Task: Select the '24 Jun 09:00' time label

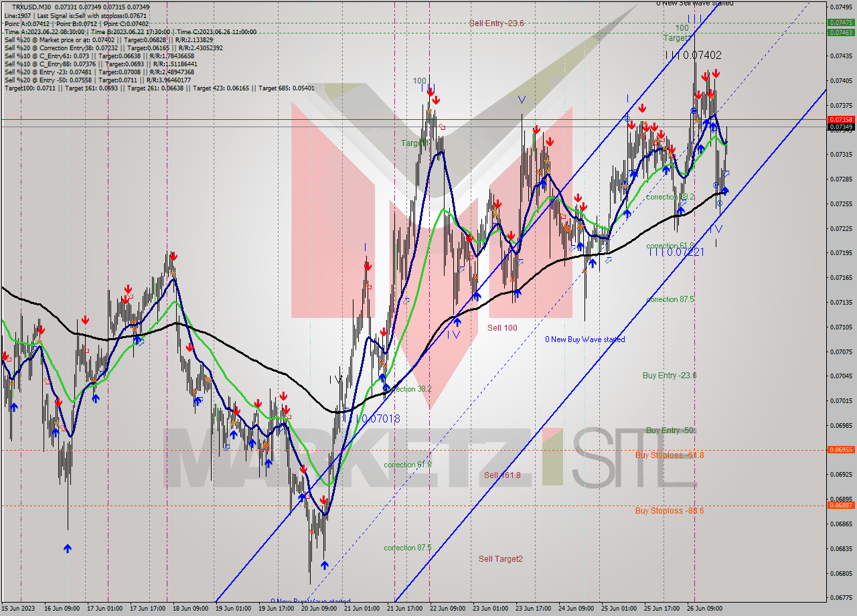Action: [x=575, y=609]
